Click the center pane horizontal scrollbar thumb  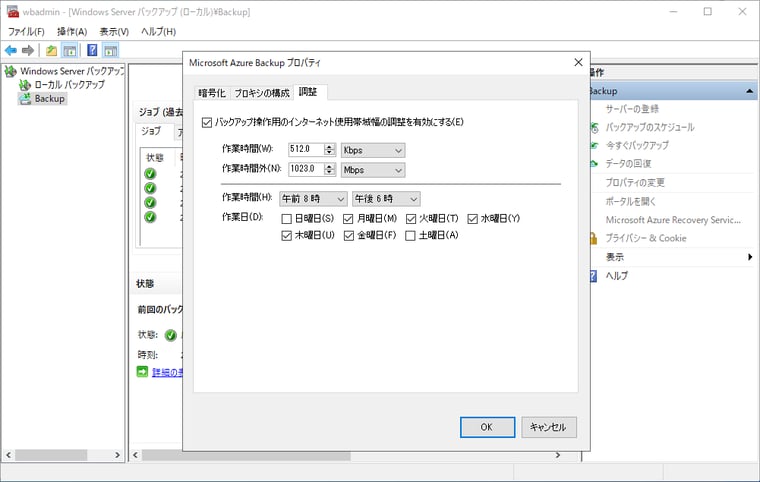246,455
